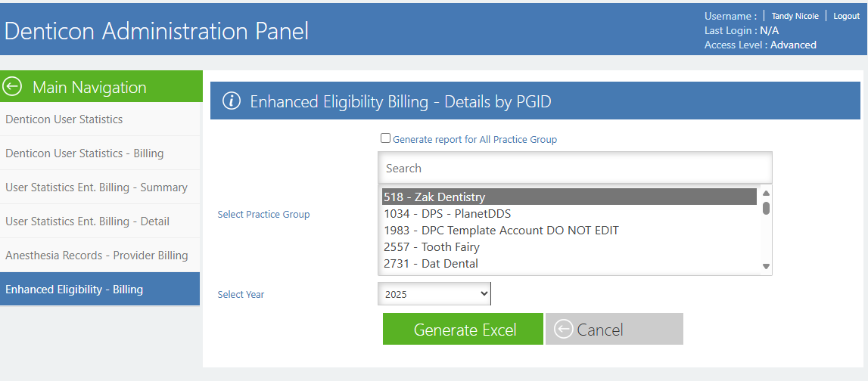Click the listbox scroll up arrow
Image resolution: width=868 pixels, height=381 pixels.
pyautogui.click(x=766, y=193)
